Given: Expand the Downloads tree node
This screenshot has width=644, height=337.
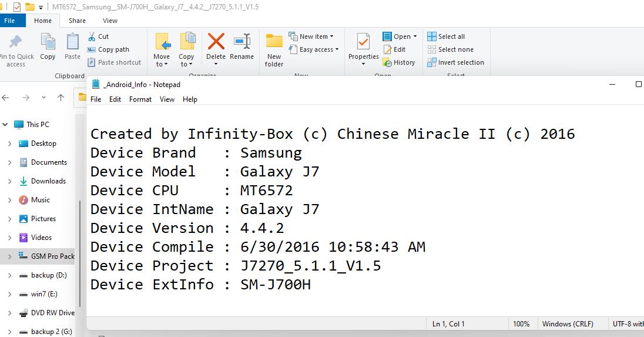Looking at the screenshot, I should tap(9, 181).
